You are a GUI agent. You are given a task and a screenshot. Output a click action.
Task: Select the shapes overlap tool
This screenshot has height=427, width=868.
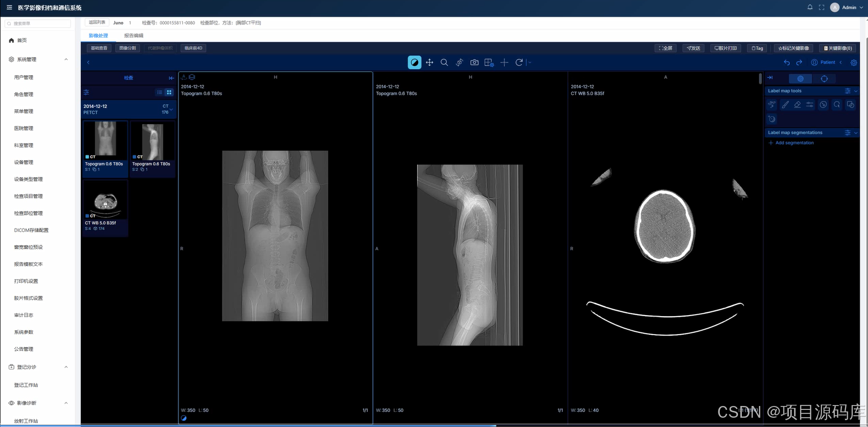tap(850, 105)
